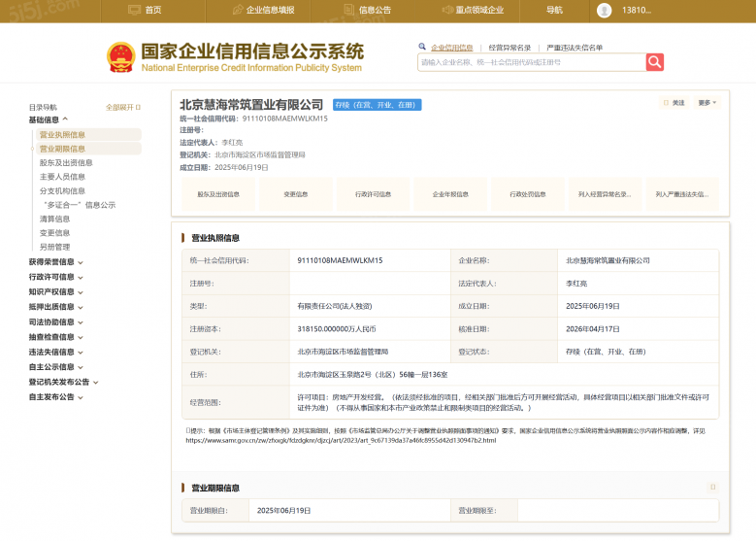
Task: Click the 营业期限自 date 2025年06月19日
Action: coord(283,511)
